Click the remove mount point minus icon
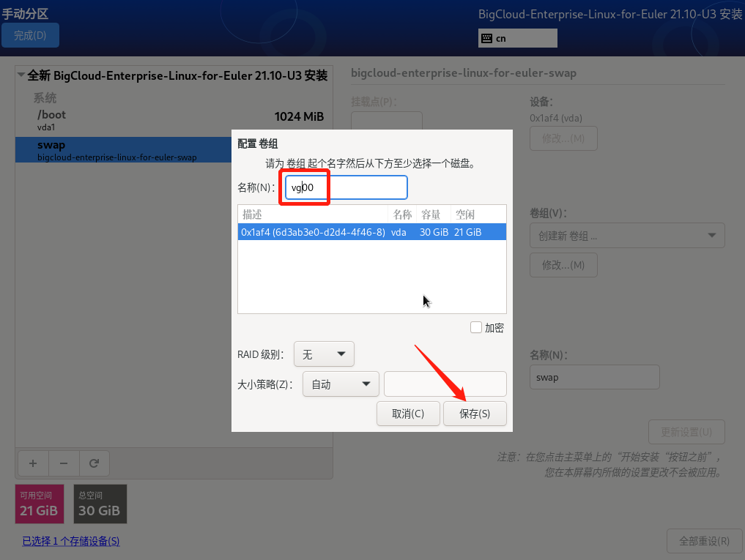Image resolution: width=745 pixels, height=560 pixels. click(x=64, y=463)
